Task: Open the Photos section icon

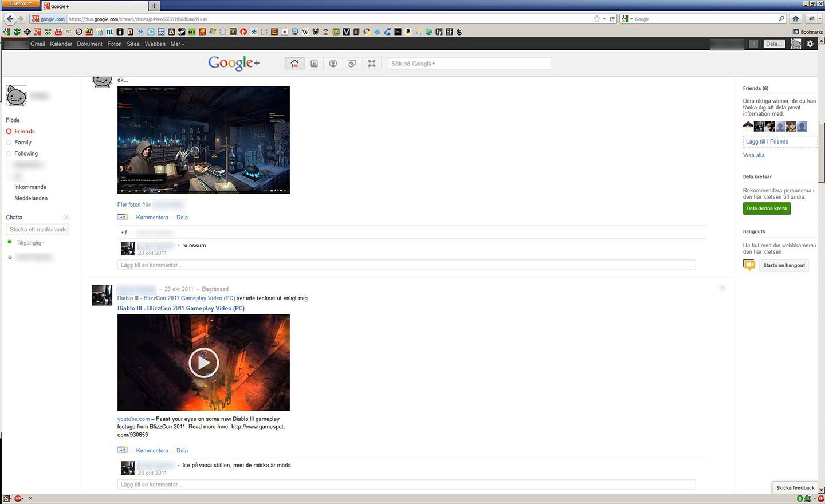Action: click(313, 63)
